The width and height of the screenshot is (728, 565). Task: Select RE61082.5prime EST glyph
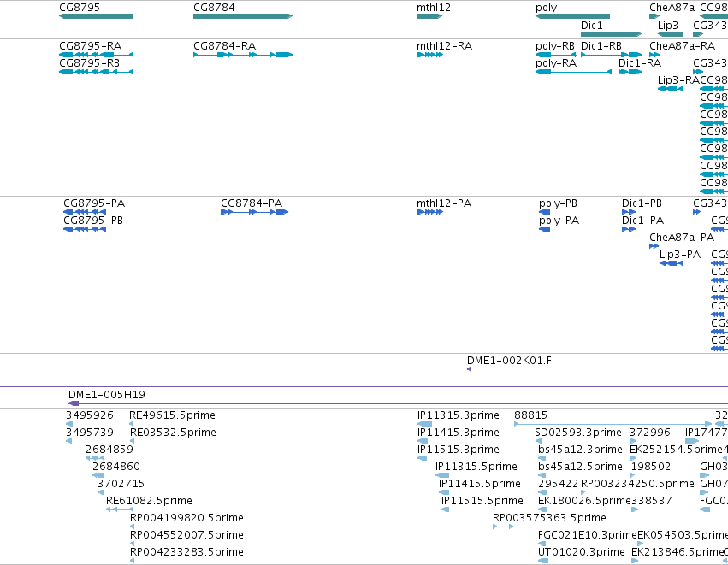(120, 509)
